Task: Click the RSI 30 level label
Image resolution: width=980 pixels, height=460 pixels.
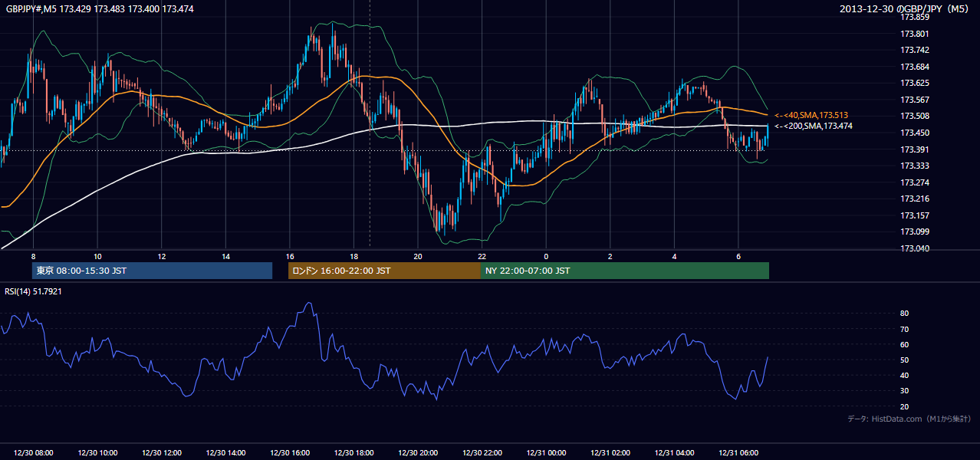Action: click(905, 391)
